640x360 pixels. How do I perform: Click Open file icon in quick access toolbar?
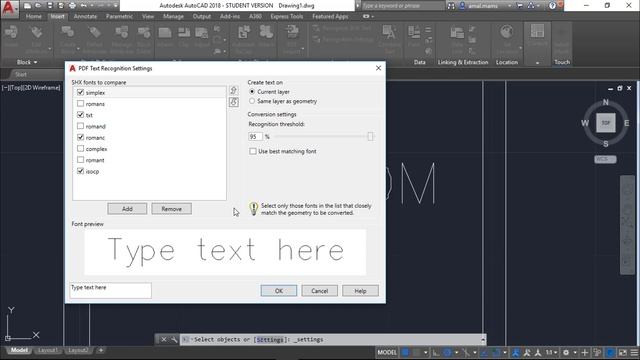click(x=38, y=6)
